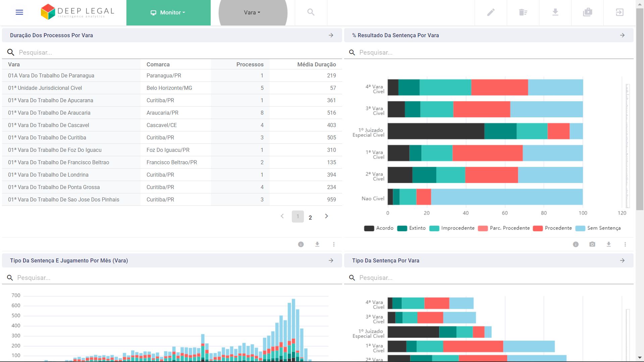Go to page 2 of the Vara table
The width and height of the screenshot is (644, 362).
coord(310,217)
